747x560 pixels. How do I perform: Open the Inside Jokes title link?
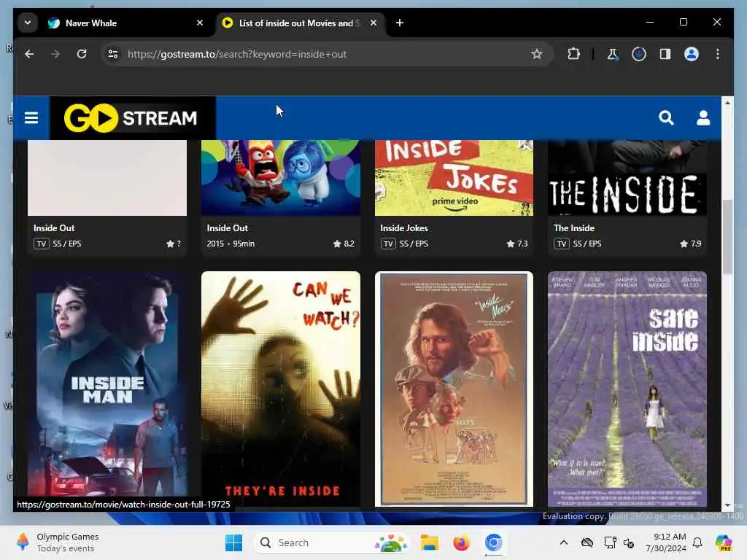pyautogui.click(x=404, y=228)
